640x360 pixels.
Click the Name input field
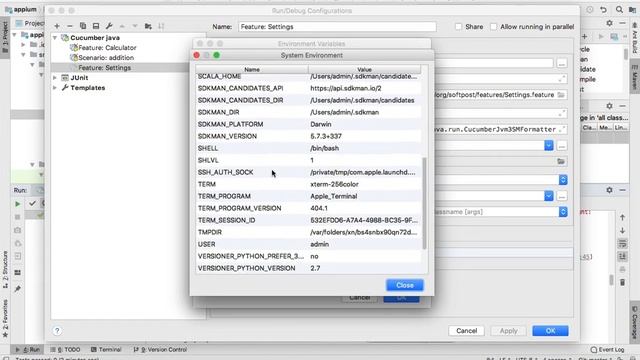pyautogui.click(x=337, y=27)
